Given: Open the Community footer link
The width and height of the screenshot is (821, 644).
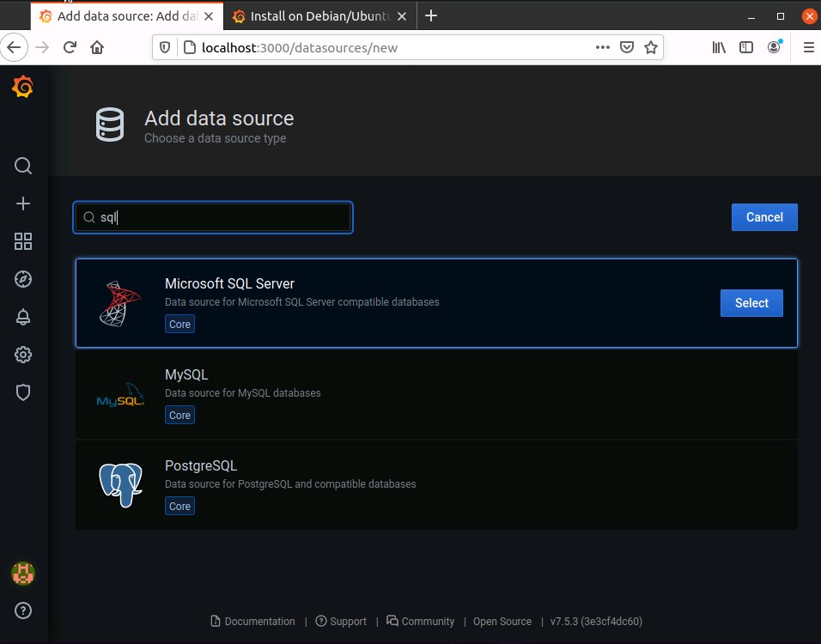Looking at the screenshot, I should (421, 622).
